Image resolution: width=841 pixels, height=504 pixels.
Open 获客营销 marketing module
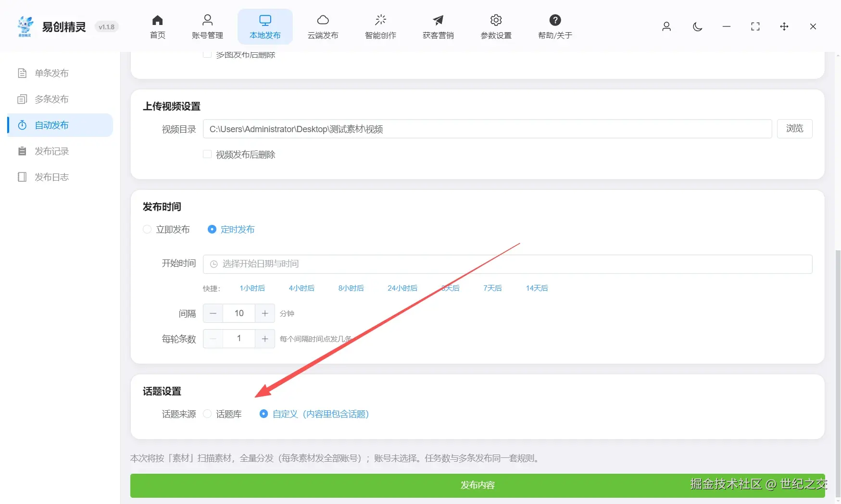[438, 26]
